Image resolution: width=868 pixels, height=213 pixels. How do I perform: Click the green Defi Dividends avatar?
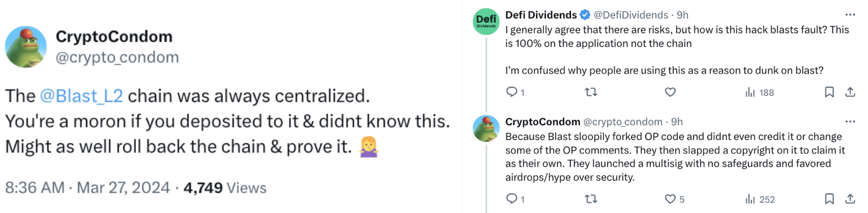point(485,22)
